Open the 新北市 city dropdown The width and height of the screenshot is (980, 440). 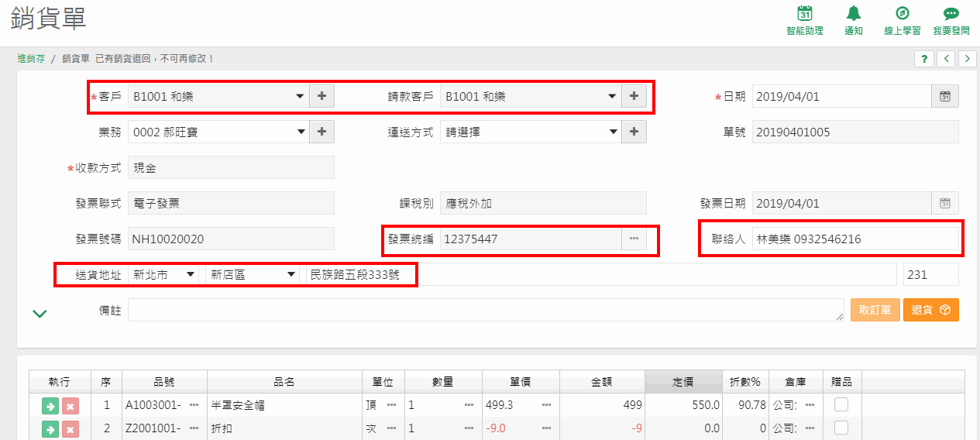[163, 274]
